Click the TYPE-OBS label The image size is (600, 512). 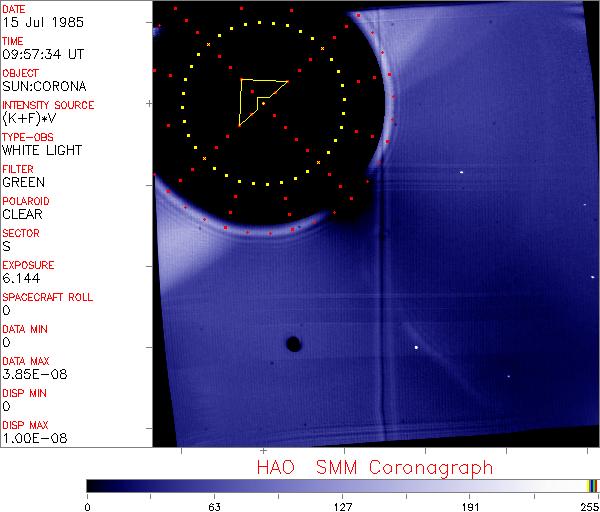(28, 137)
